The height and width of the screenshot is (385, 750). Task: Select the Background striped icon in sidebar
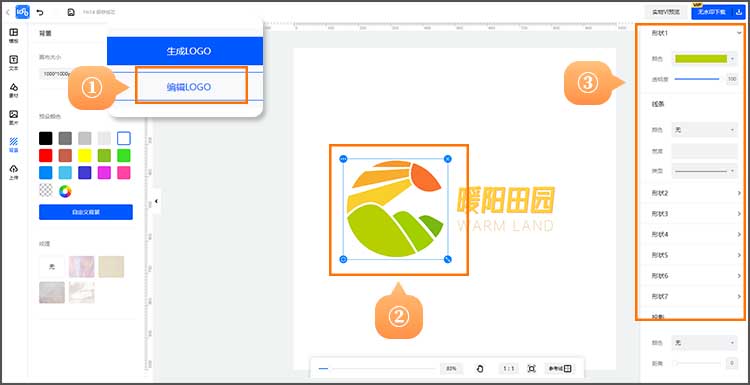pyautogui.click(x=14, y=145)
